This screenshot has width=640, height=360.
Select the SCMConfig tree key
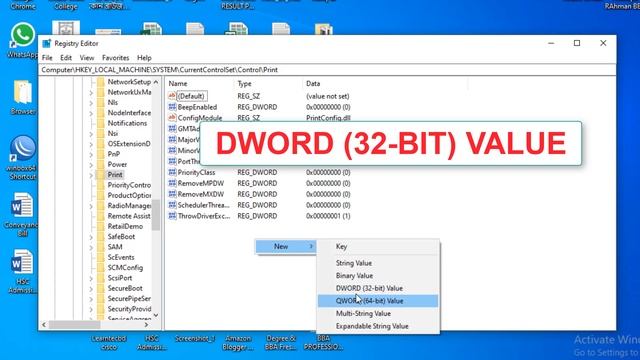(x=125, y=268)
